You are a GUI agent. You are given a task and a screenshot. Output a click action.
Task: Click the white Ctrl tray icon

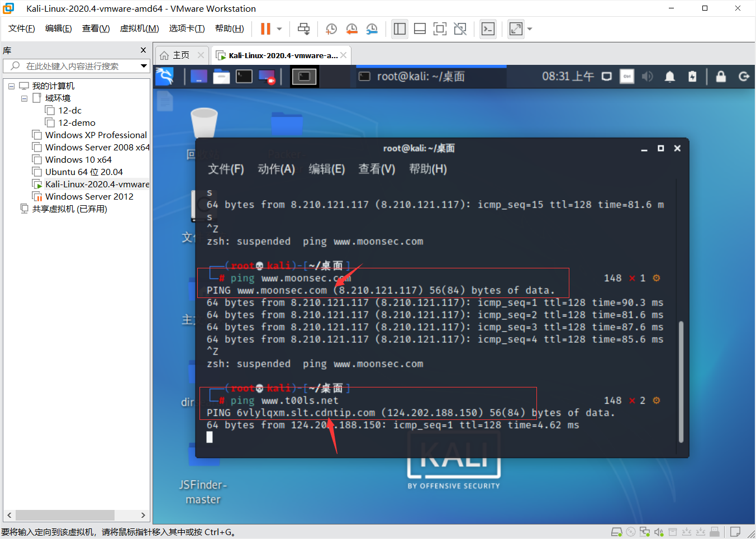(x=627, y=77)
